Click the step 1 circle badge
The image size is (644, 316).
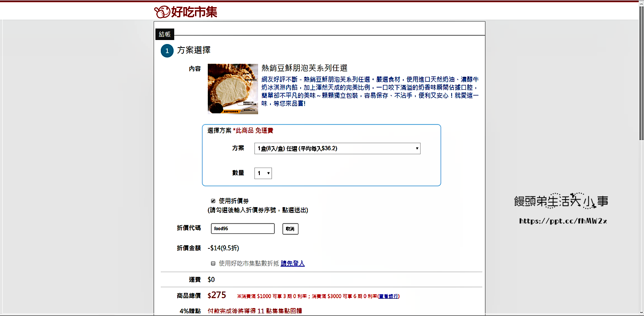[x=167, y=51]
